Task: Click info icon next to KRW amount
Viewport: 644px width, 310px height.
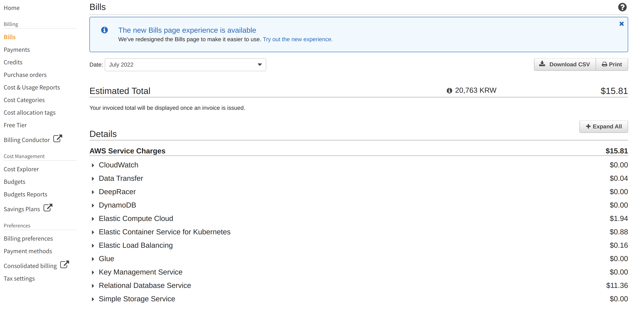Action: coord(449,91)
